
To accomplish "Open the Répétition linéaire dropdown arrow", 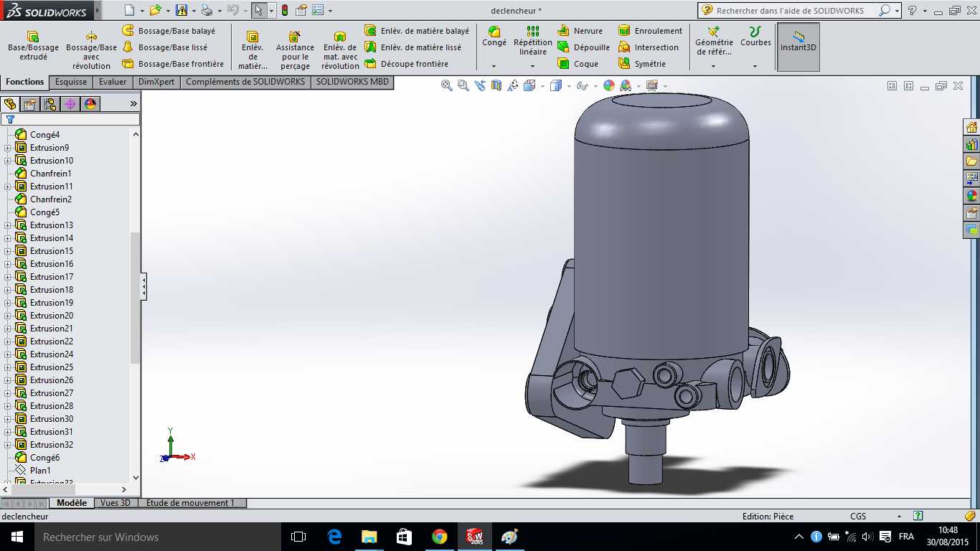I will (533, 66).
